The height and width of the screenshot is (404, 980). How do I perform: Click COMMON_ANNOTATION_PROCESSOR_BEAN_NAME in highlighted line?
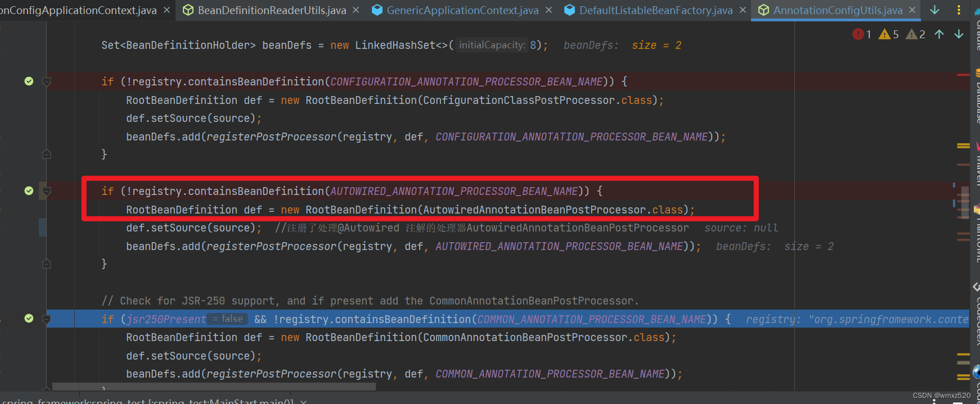click(591, 319)
